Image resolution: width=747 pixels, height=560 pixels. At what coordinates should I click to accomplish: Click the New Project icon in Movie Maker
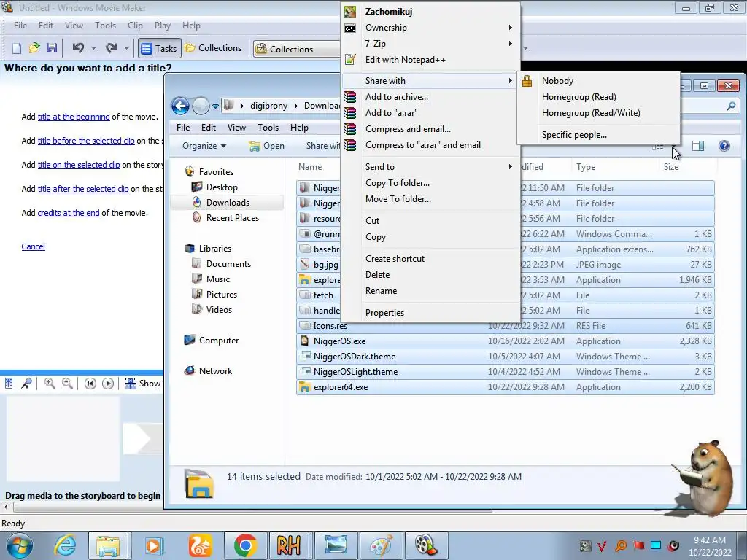[17, 48]
